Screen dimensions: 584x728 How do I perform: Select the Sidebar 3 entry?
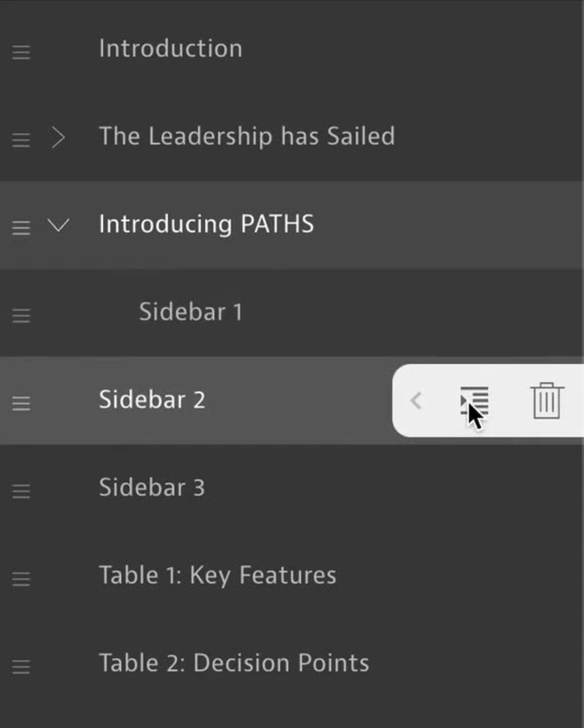152,487
